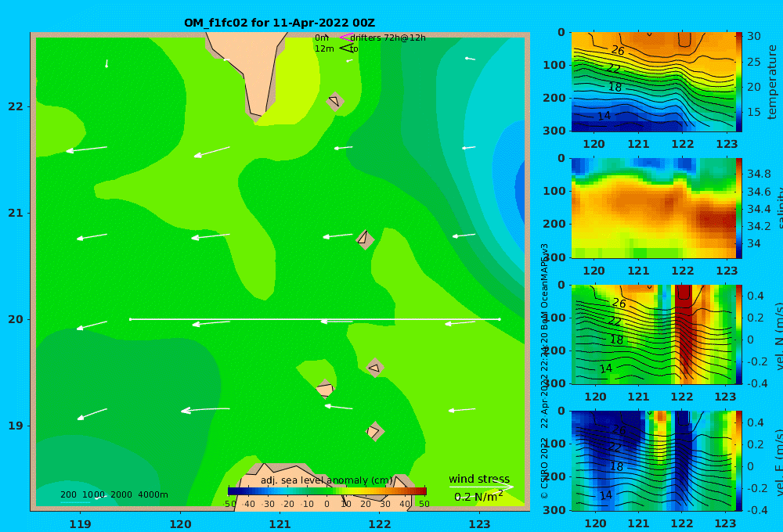Click the '0m' legend label

coord(321,38)
